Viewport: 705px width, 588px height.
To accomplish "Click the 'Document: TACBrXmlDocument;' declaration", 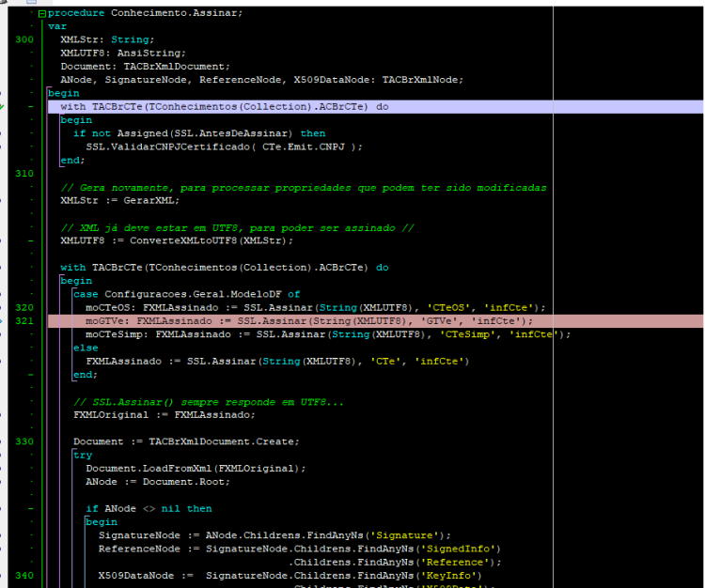I will point(145,67).
